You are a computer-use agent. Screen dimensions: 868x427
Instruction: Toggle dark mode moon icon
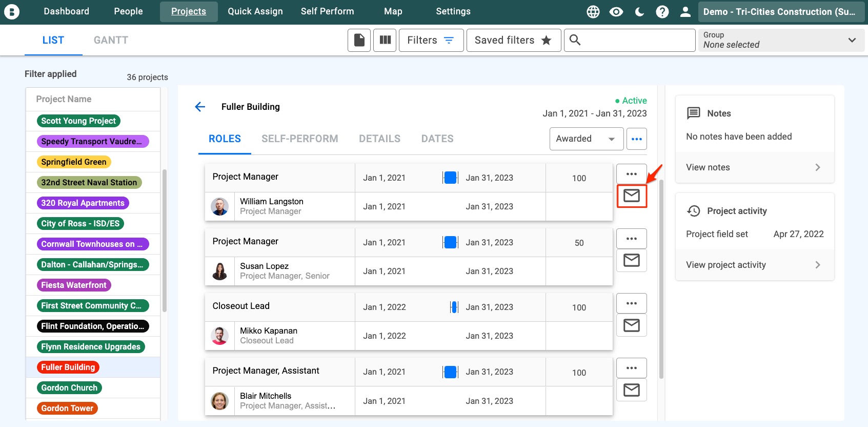coord(639,12)
